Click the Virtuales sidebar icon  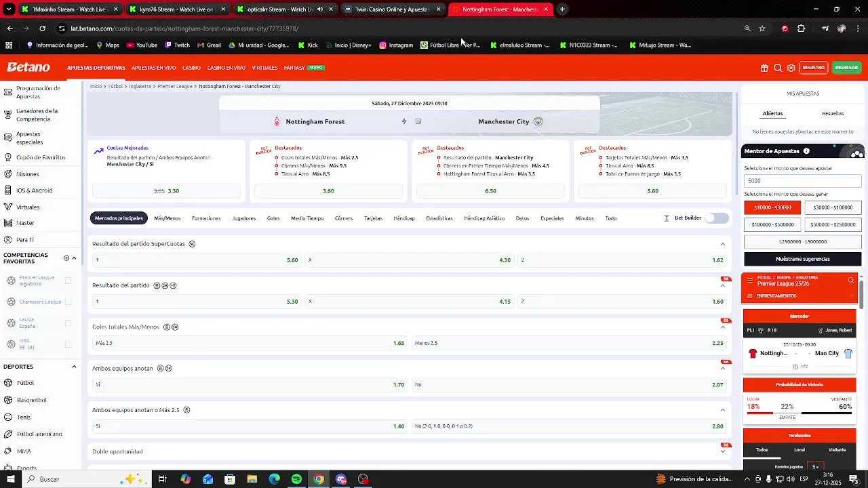coord(8,207)
